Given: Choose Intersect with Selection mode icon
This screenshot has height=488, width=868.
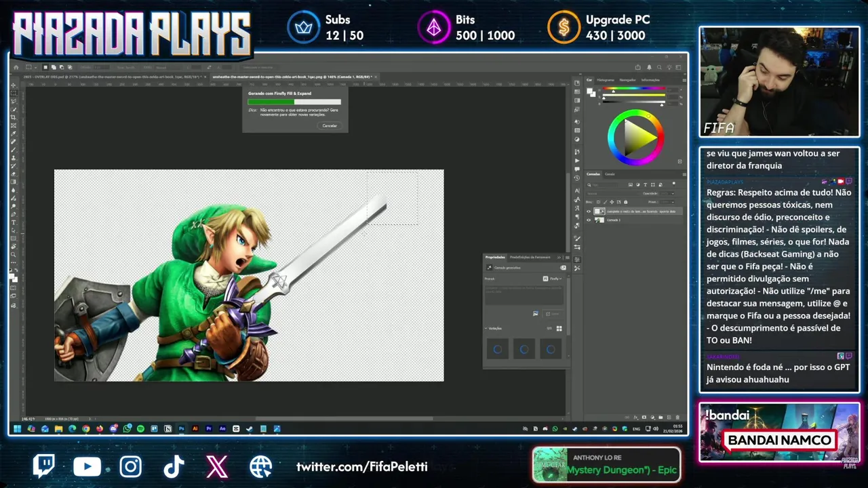Looking at the screenshot, I should [x=70, y=67].
